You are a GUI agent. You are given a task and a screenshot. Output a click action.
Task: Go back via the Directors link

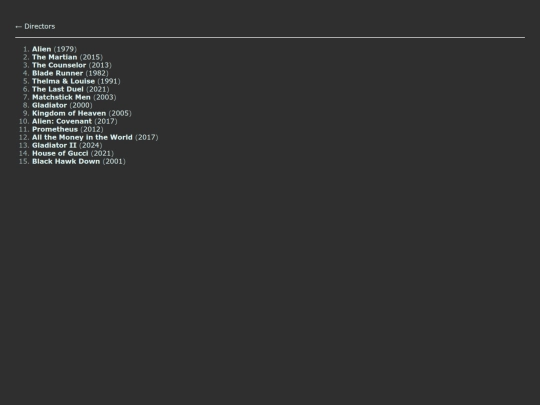(x=35, y=27)
